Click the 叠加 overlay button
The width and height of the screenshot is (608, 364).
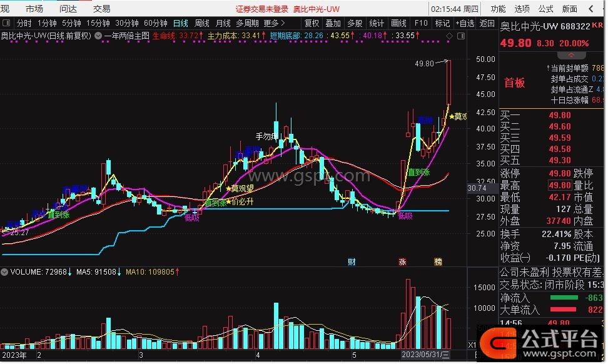coord(333,23)
